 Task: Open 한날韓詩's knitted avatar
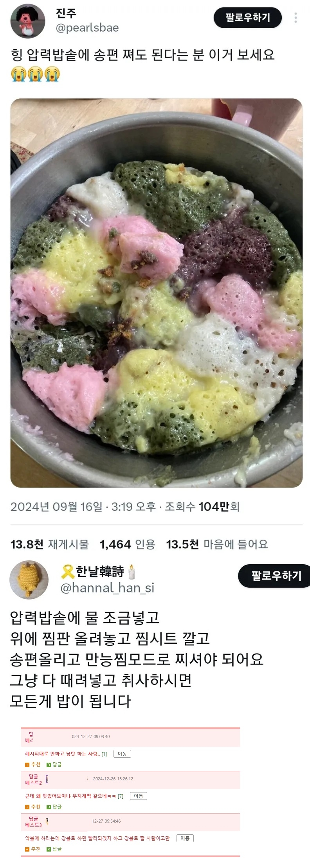coord(29,580)
